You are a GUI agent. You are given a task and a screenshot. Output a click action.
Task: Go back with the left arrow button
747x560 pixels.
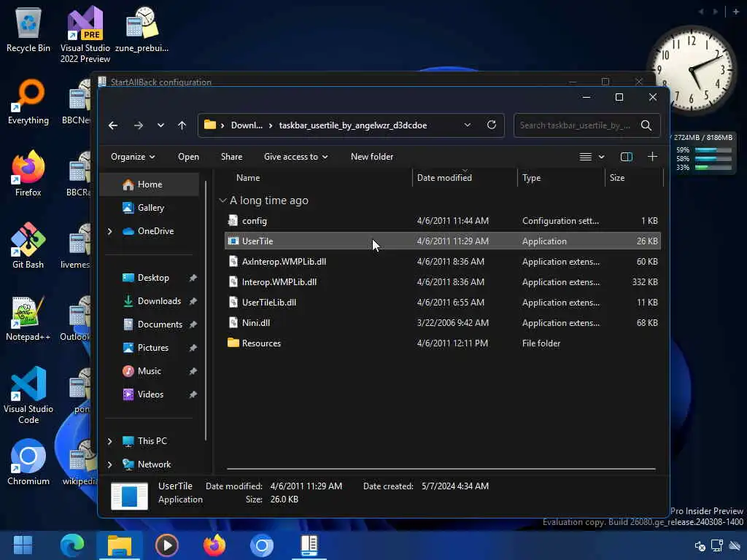point(113,125)
